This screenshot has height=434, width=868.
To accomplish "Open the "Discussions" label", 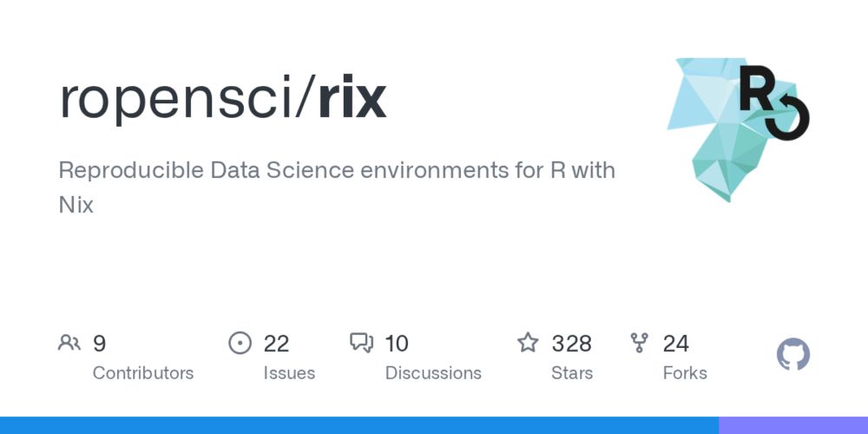I will click(x=433, y=373).
